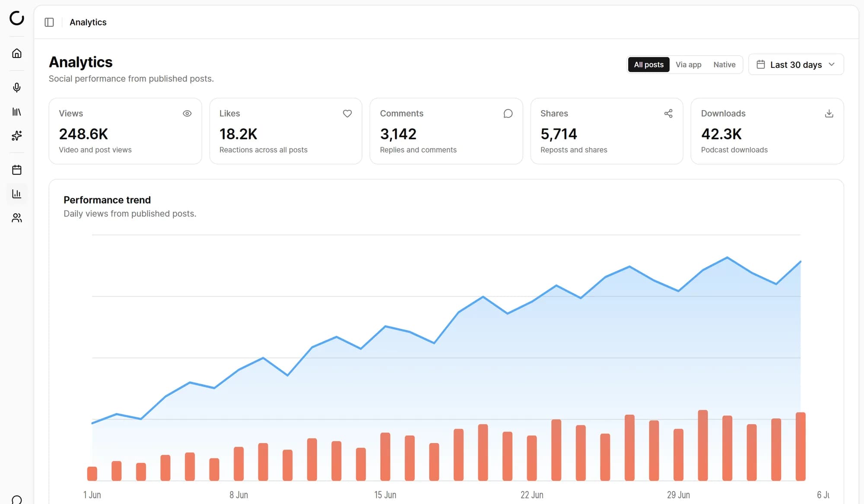Click the orange bar above 1 Jun
This screenshot has height=504, width=864.
point(92,473)
